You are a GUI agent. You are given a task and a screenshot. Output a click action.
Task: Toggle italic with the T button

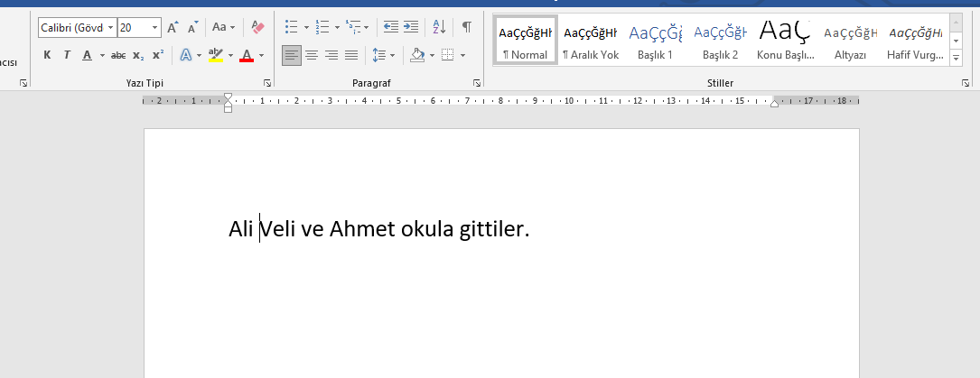pyautogui.click(x=67, y=55)
